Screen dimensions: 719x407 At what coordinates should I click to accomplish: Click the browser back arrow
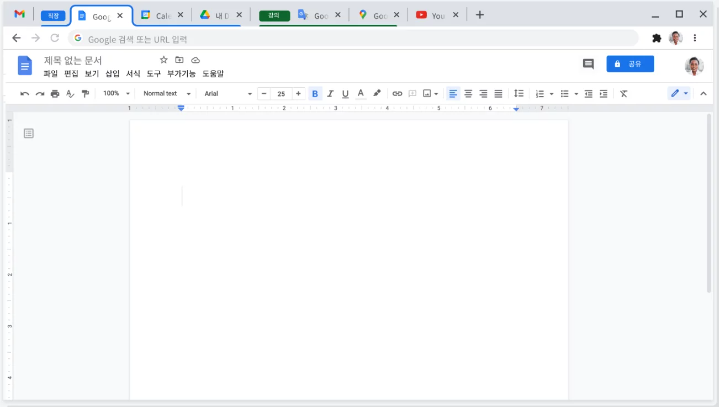pyautogui.click(x=17, y=38)
